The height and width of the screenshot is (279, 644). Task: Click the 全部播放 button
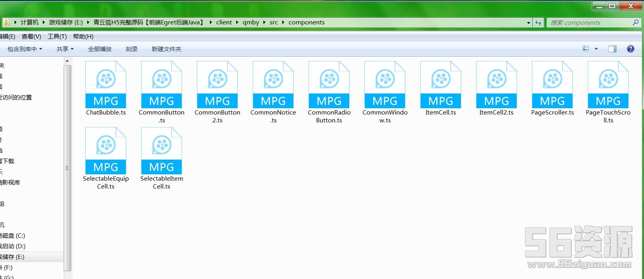pos(100,49)
